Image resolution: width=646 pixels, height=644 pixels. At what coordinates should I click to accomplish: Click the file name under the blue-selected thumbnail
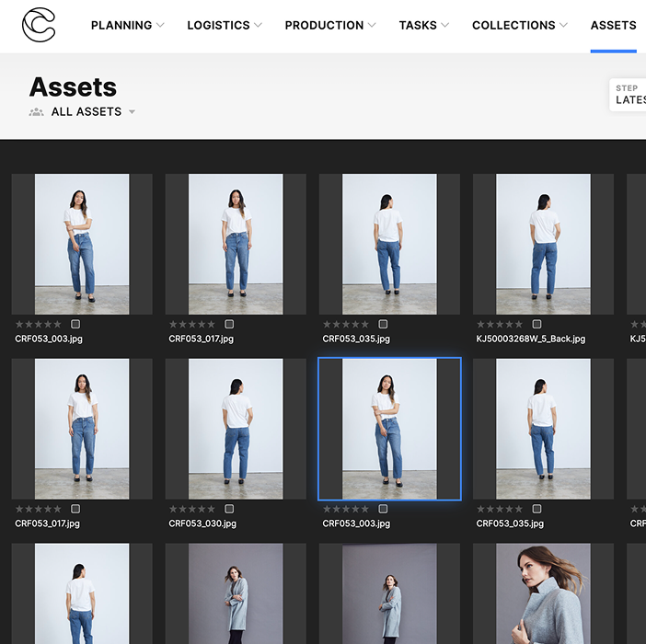point(356,523)
